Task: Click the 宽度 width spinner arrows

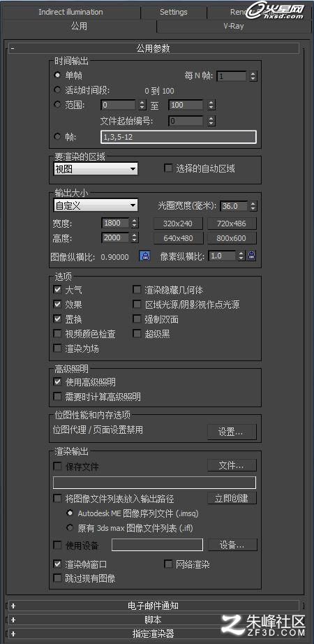Action: (x=135, y=223)
